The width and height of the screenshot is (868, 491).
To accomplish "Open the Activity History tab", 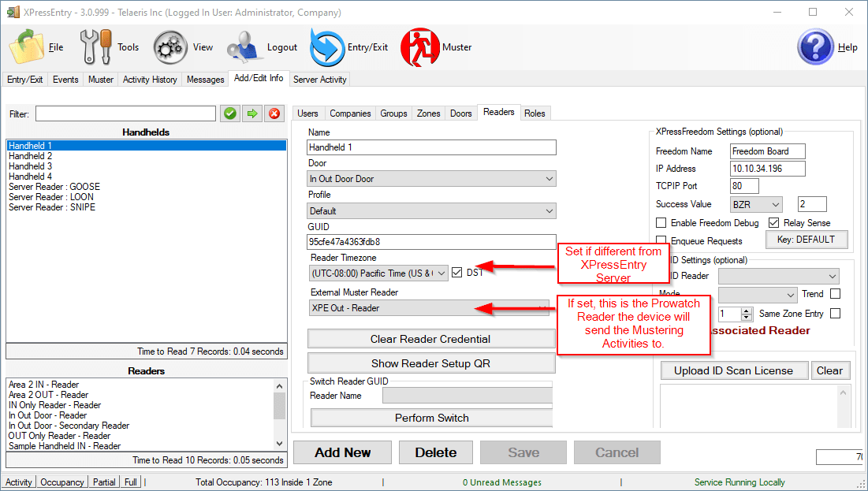I will click(x=150, y=80).
